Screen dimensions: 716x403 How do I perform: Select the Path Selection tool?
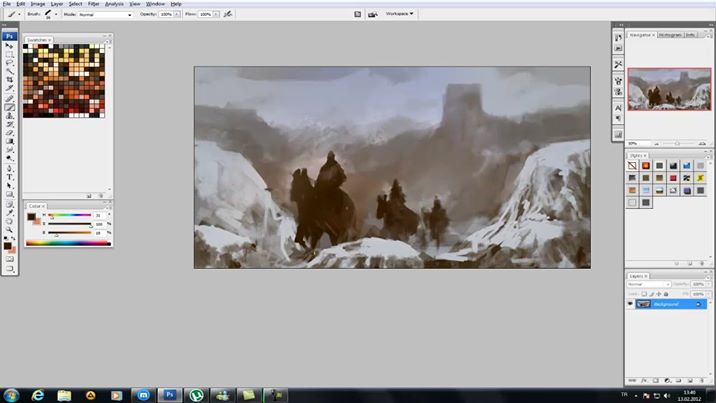coord(10,186)
